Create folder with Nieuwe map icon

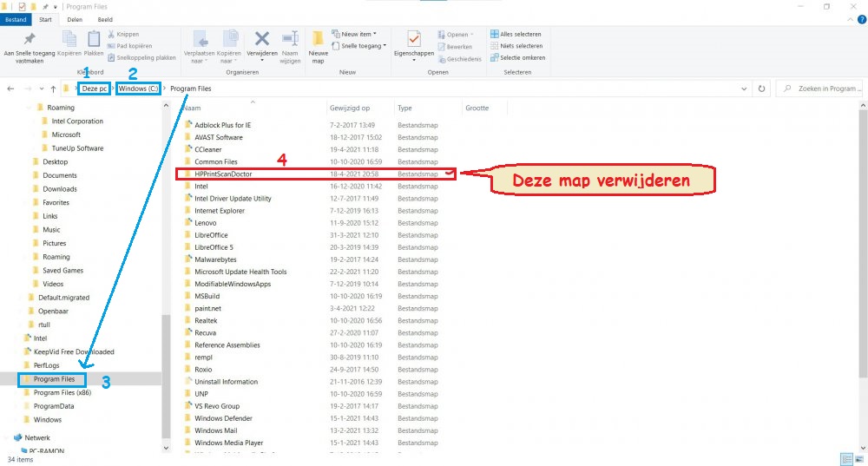coord(318,39)
